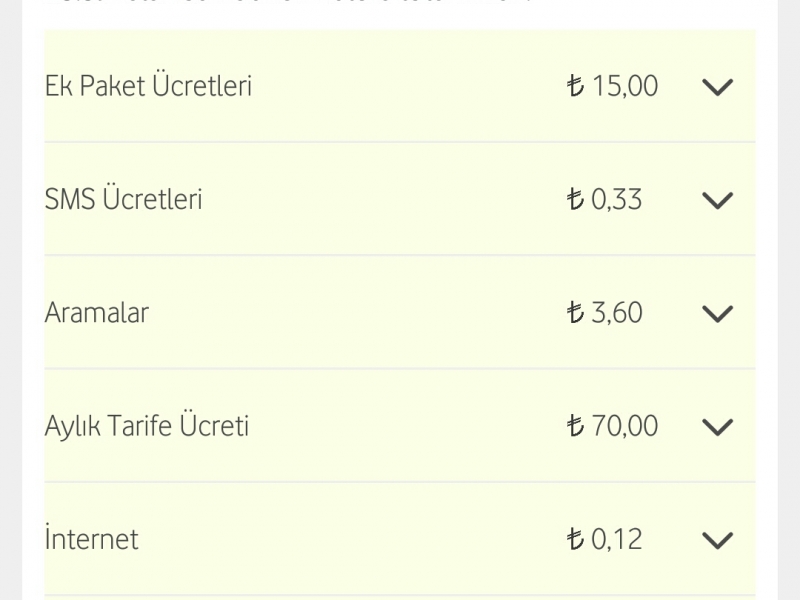The height and width of the screenshot is (600, 800).
Task: Tap the Aramalar label text
Action: click(x=97, y=312)
